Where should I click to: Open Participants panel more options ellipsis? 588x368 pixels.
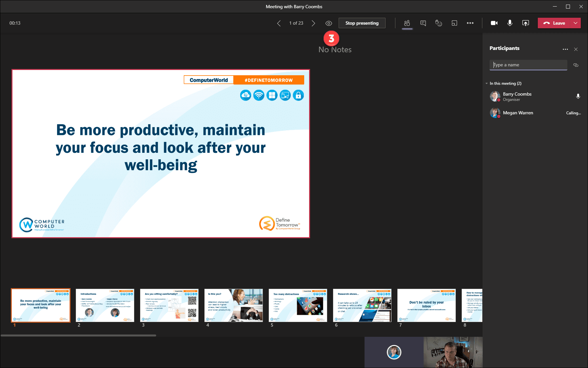click(565, 49)
